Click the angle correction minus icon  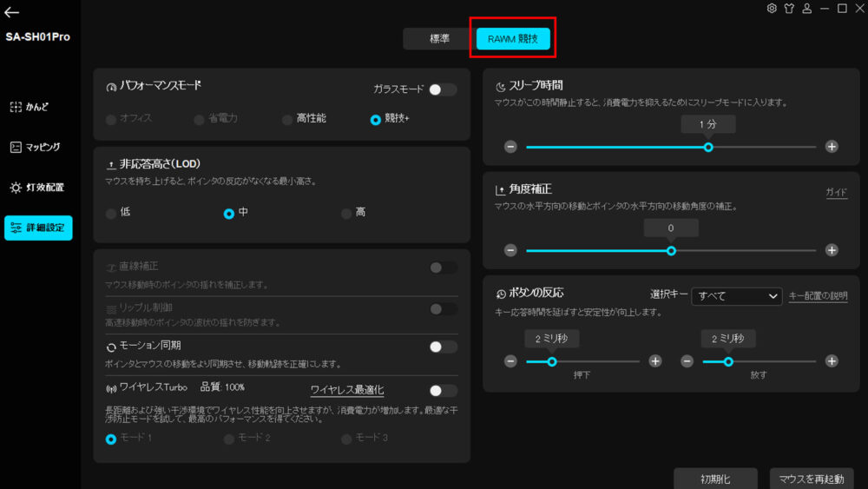[x=510, y=250]
